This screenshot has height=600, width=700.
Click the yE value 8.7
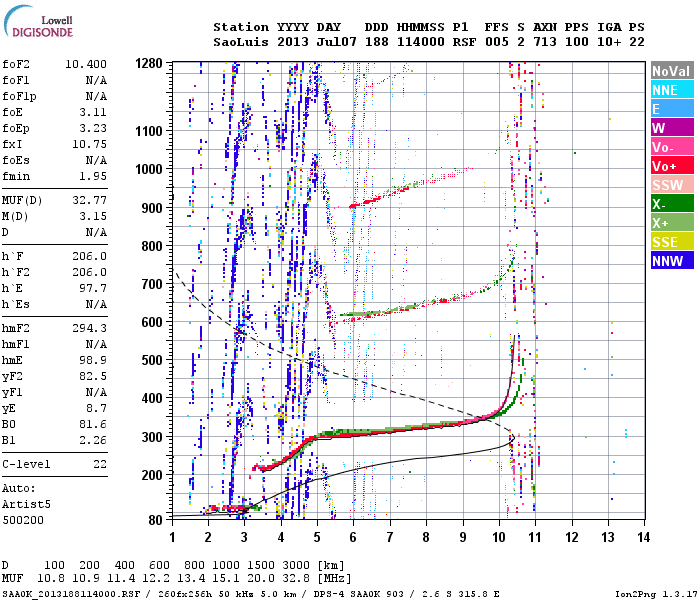point(97,408)
